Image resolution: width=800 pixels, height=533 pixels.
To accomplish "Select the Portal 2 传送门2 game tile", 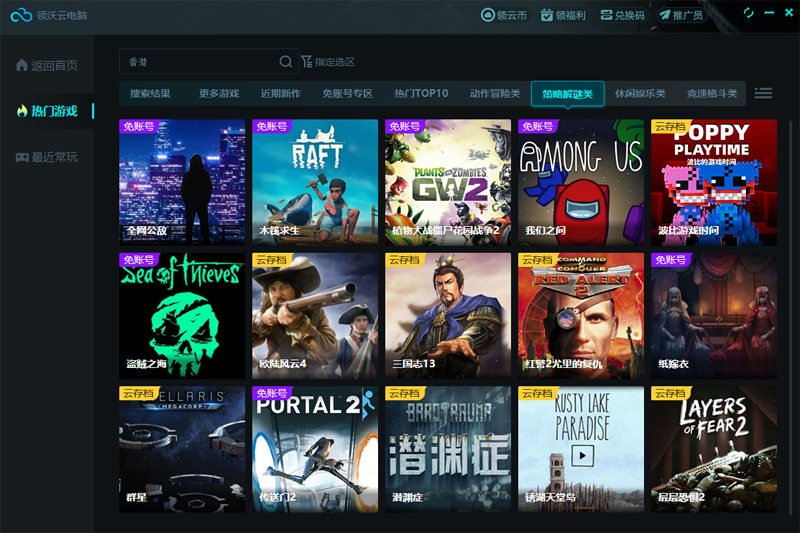I will pyautogui.click(x=315, y=449).
